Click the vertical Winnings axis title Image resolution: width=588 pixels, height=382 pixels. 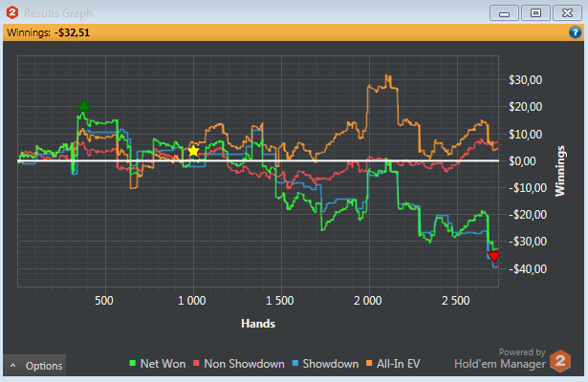[560, 171]
